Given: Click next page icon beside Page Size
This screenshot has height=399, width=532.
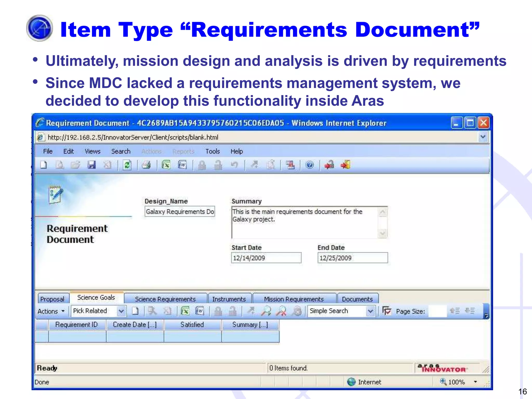Looking at the screenshot, I should click(x=470, y=311).
